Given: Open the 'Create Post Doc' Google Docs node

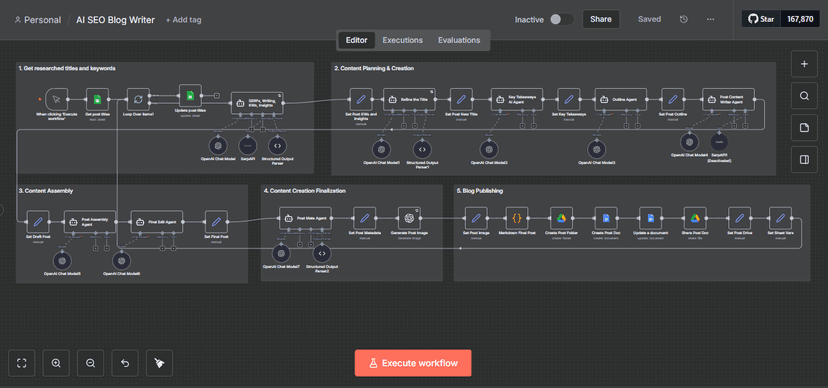Looking at the screenshot, I should point(606,217).
